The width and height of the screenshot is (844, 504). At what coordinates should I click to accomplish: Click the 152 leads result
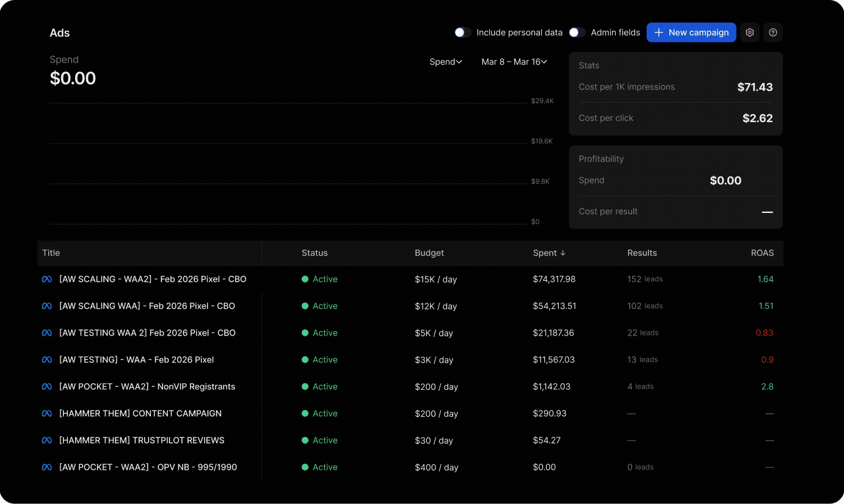(x=645, y=279)
